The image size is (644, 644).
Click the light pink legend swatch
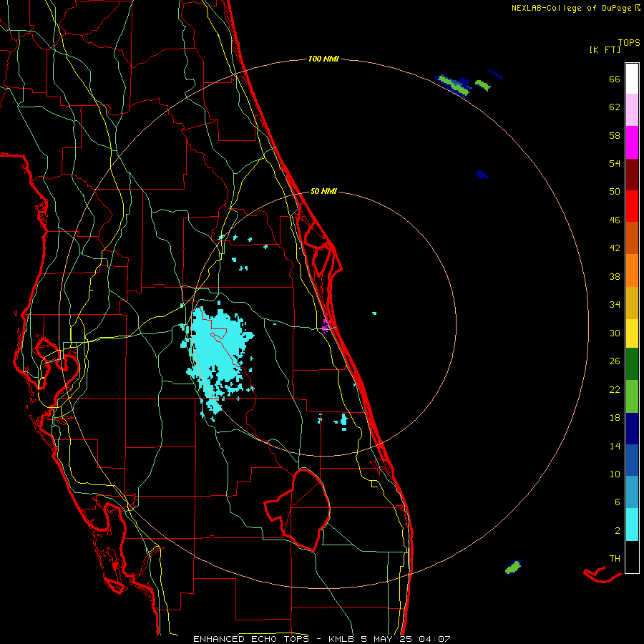pyautogui.click(x=632, y=110)
